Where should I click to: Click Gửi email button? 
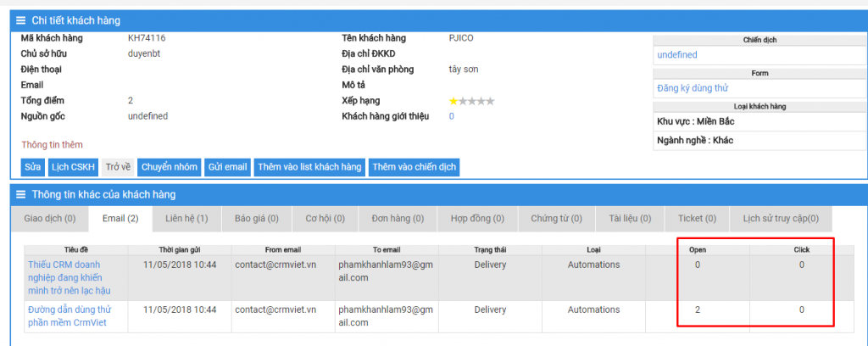point(227,167)
